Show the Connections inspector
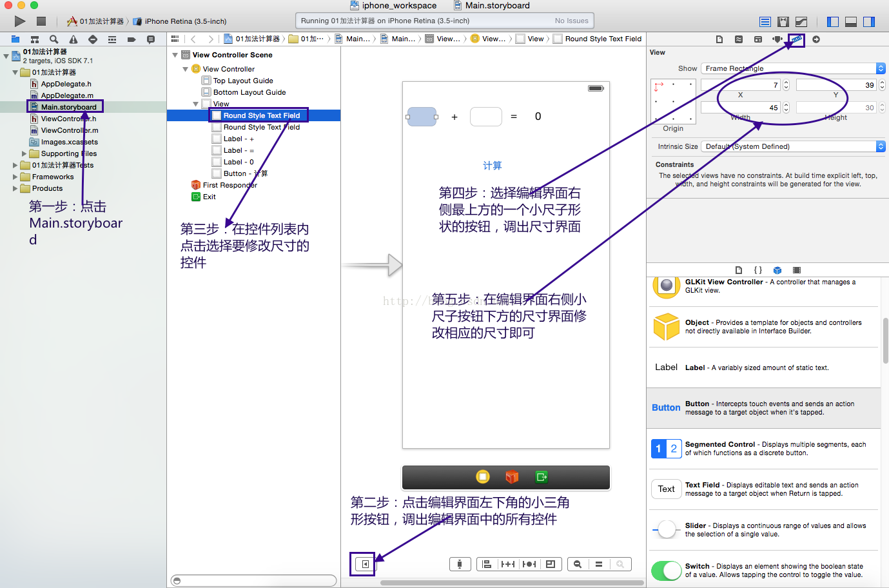The height and width of the screenshot is (588, 889). (x=816, y=39)
